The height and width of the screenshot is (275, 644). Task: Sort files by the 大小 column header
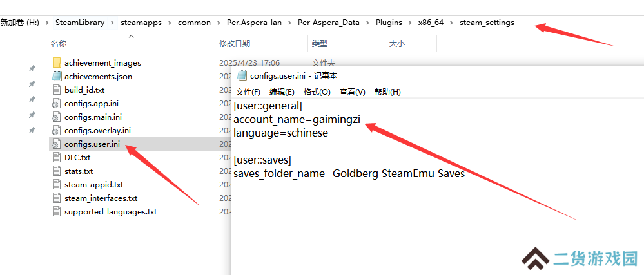(396, 44)
